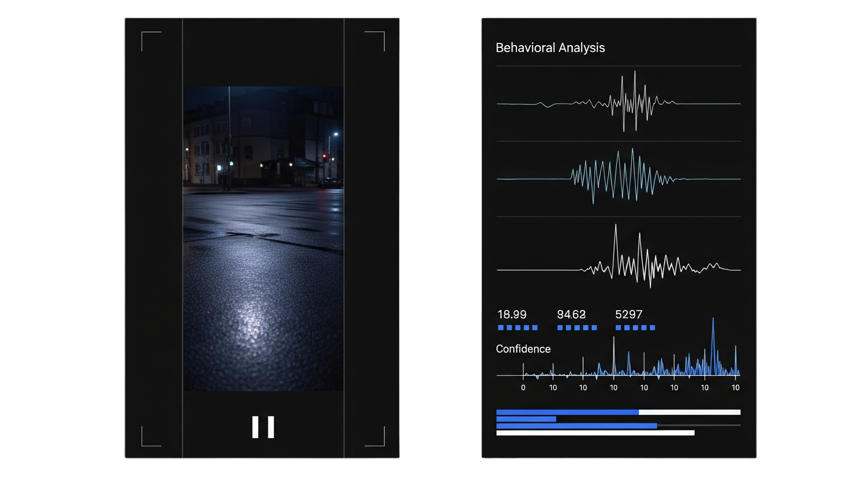Click the 5297 metric value

pos(629,314)
